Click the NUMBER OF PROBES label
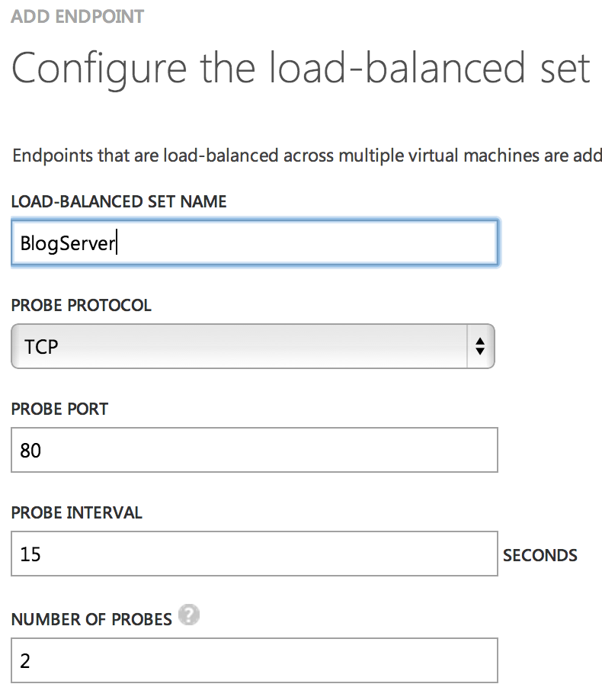 pos(91,619)
